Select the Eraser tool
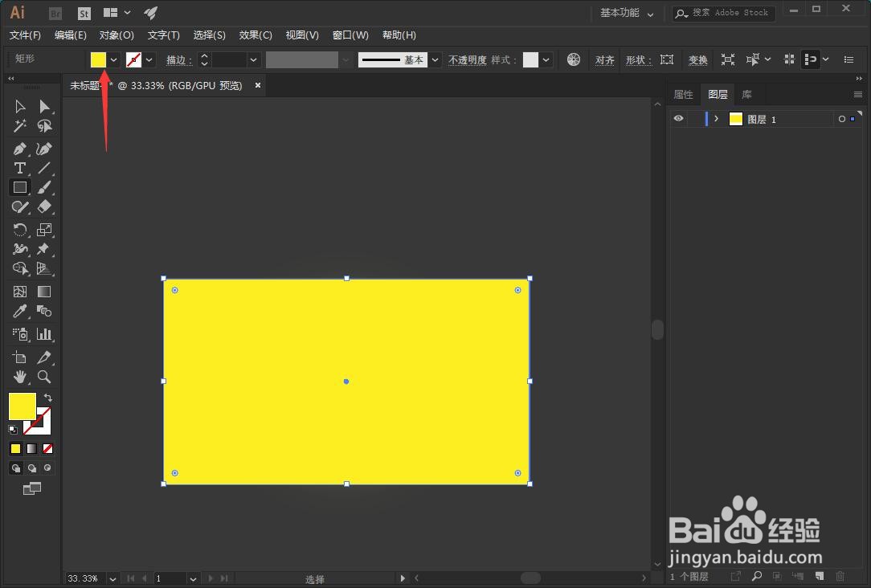The image size is (871, 588). (44, 206)
